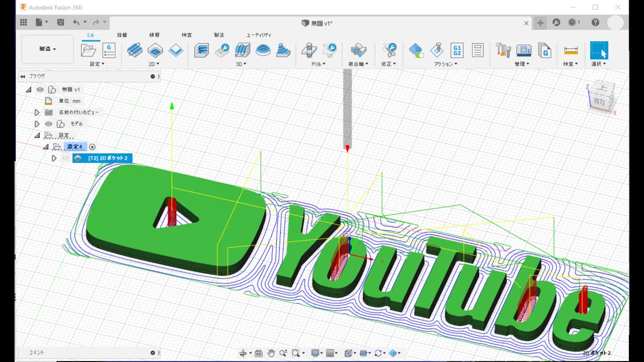
Task: Select the 2D Adaptive Clearing tool
Action: click(134, 50)
